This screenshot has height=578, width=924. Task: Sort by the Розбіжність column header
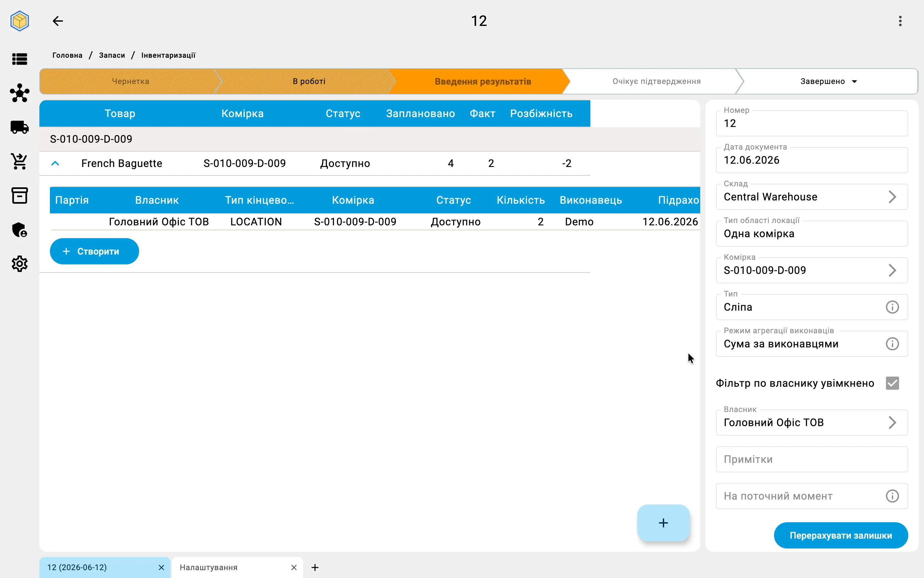pos(541,114)
